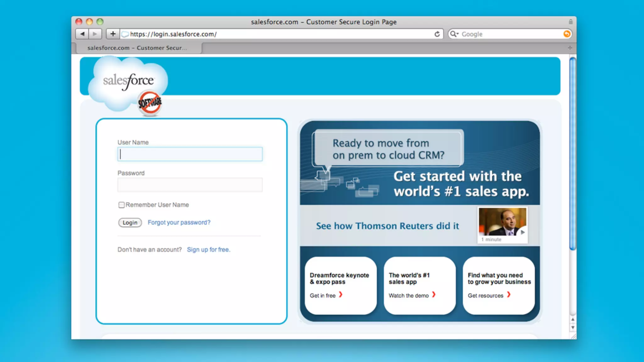Add bookmark using the plus button
The width and height of the screenshot is (644, 362).
pyautogui.click(x=113, y=34)
